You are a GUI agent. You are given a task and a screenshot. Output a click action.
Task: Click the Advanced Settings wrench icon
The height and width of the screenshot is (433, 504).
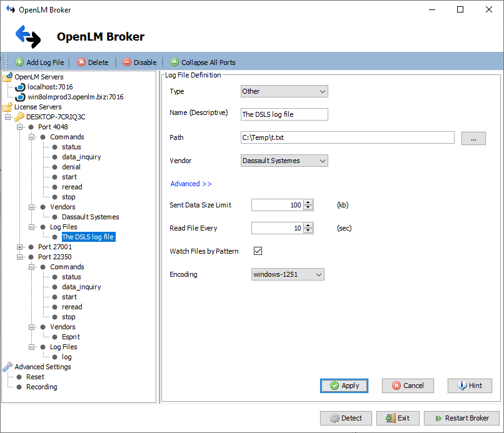pyautogui.click(x=8, y=367)
